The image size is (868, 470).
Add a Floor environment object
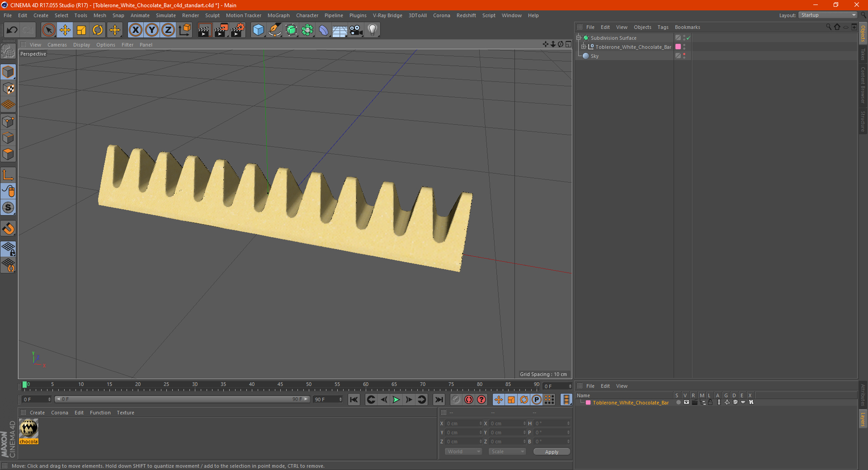pos(340,30)
